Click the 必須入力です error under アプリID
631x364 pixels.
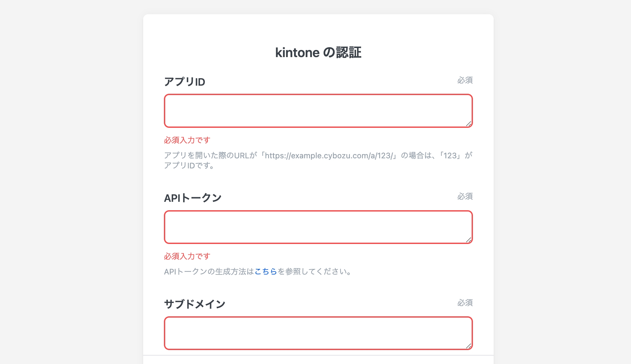187,140
